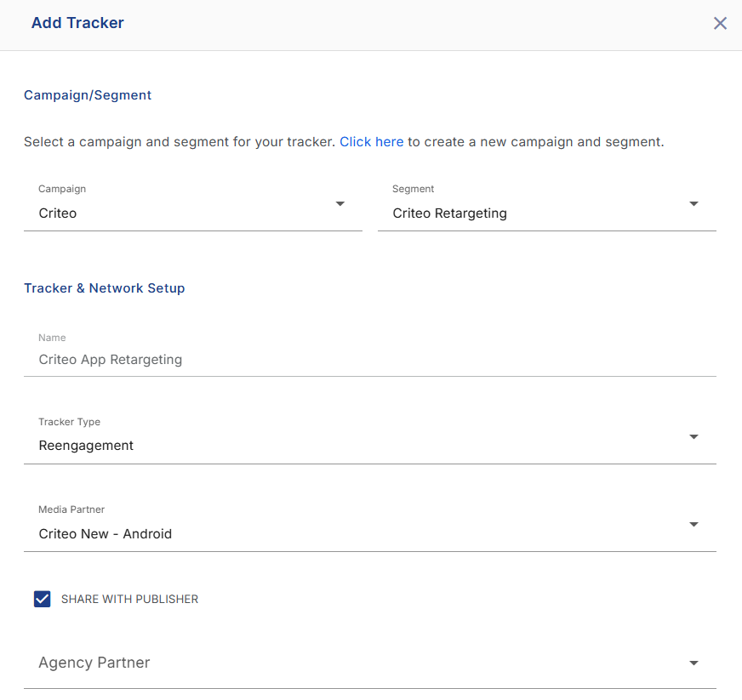Image resolution: width=742 pixels, height=700 pixels.
Task: Uncheck the Share With Publisher checkbox
Action: click(42, 599)
